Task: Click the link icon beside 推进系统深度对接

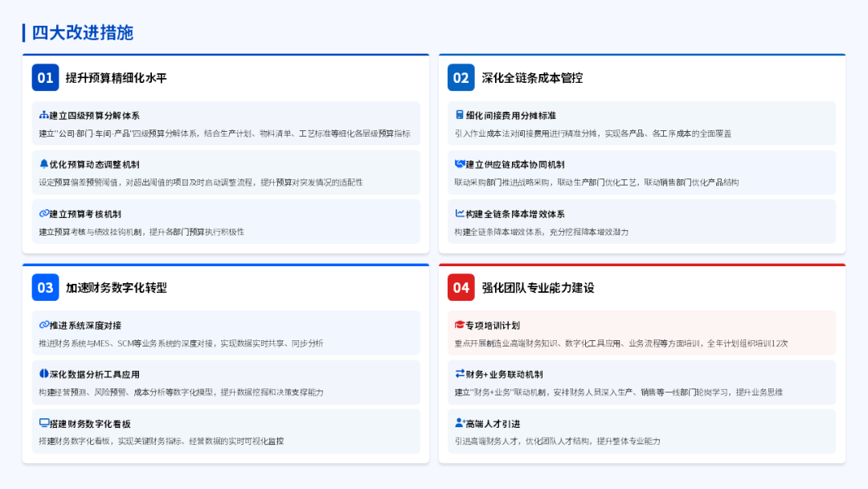Action: coord(44,325)
